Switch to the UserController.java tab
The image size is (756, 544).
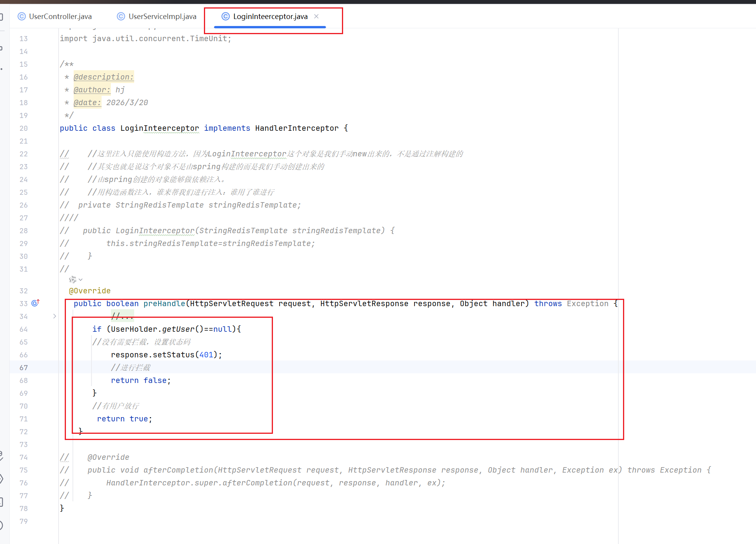(60, 16)
